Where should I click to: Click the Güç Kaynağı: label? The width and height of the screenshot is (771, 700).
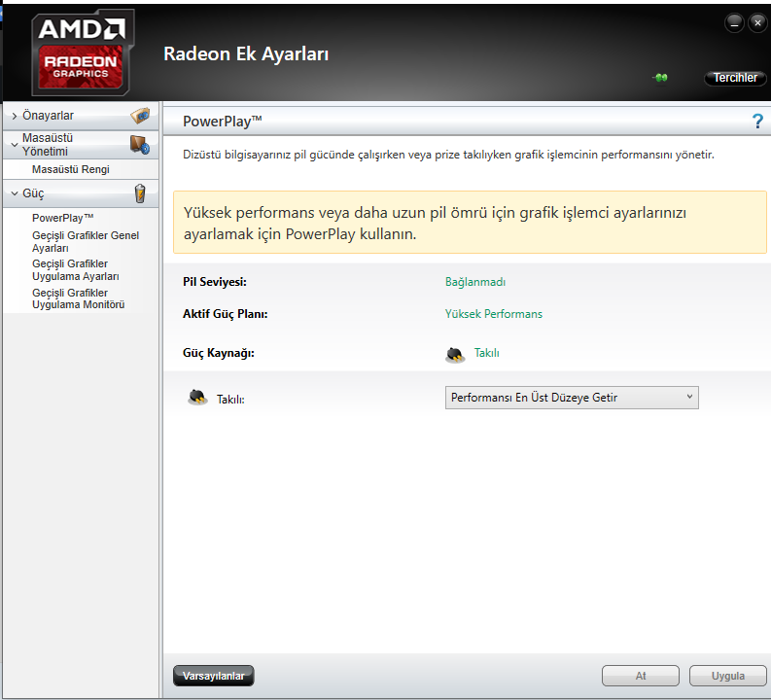(x=219, y=353)
